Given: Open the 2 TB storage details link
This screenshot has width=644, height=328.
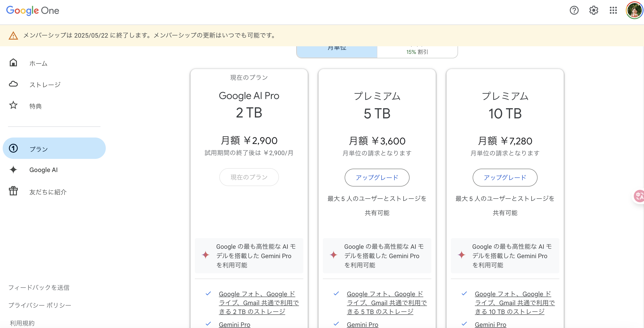Looking at the screenshot, I should [x=258, y=302].
